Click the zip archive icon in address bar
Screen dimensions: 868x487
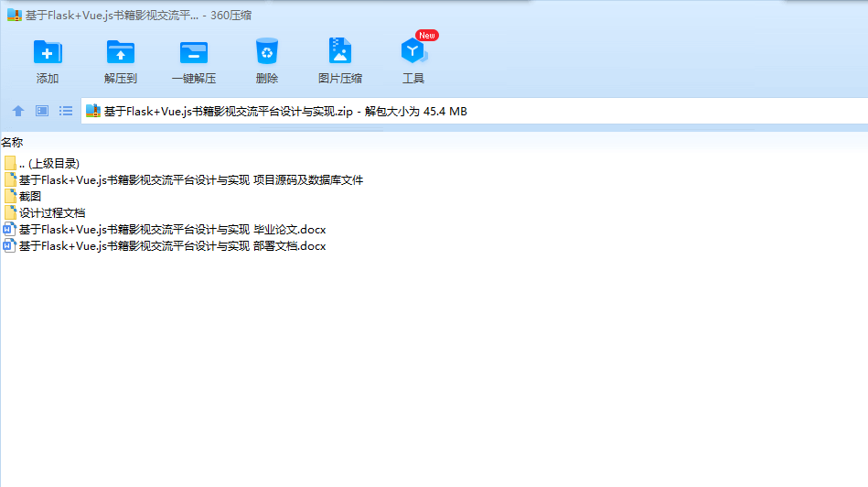tap(93, 112)
